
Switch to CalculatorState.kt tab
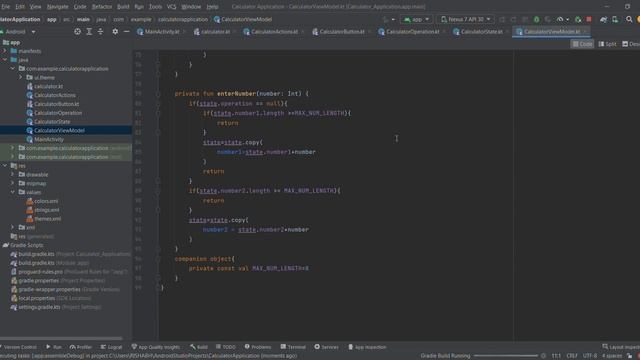(x=481, y=31)
